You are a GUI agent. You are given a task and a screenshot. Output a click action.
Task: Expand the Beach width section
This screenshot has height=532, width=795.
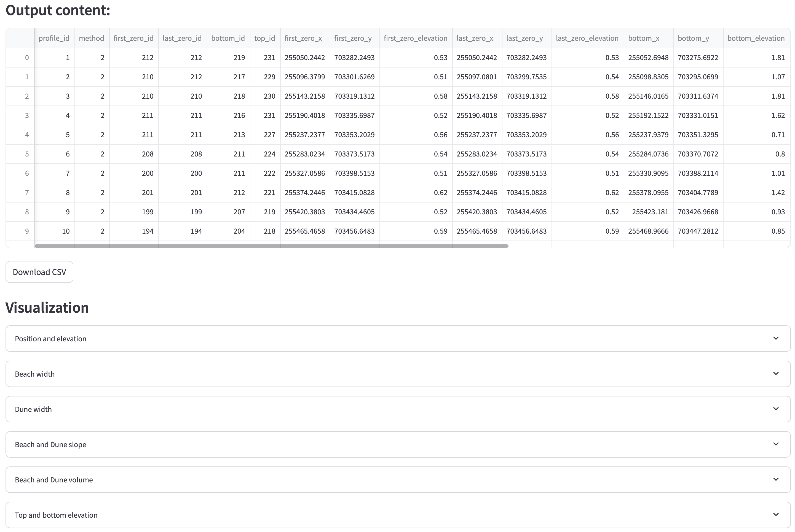pyautogui.click(x=398, y=374)
